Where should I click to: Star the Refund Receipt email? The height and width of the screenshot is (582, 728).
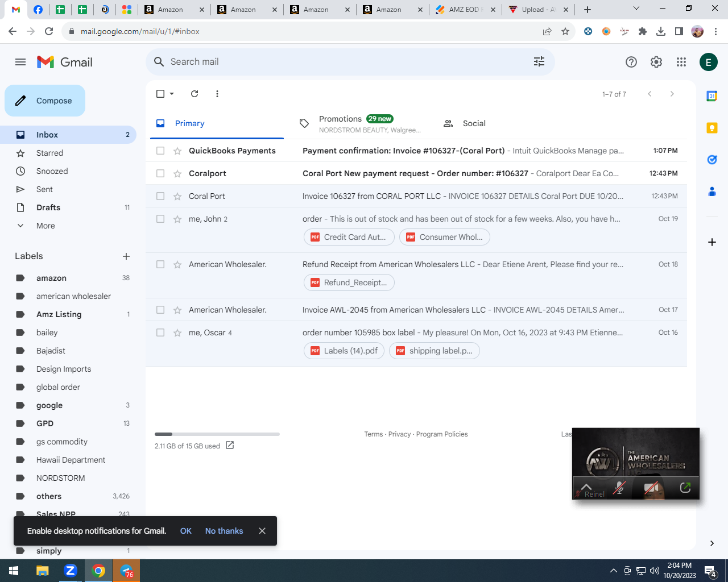click(x=177, y=264)
